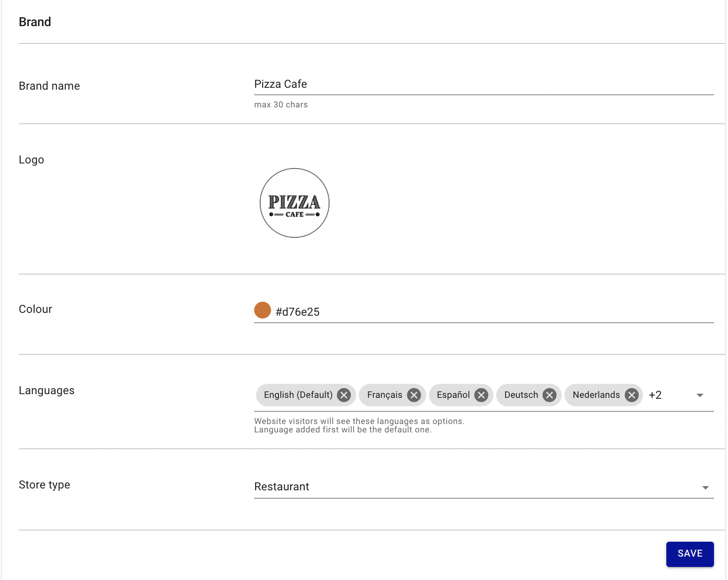Select the Deutsch chip label
This screenshot has height=580, width=728.
pos(521,395)
